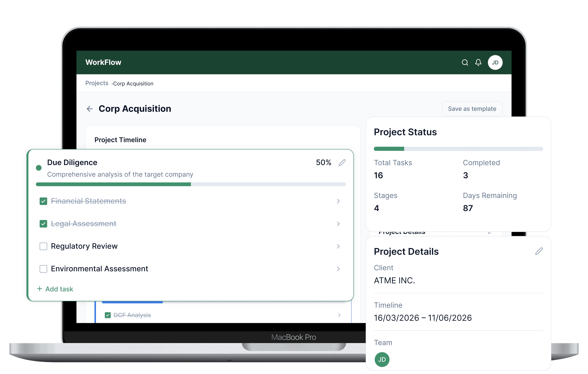The width and height of the screenshot is (588, 374).
Task: Click the Due Diligence progress bar
Action: click(191, 184)
